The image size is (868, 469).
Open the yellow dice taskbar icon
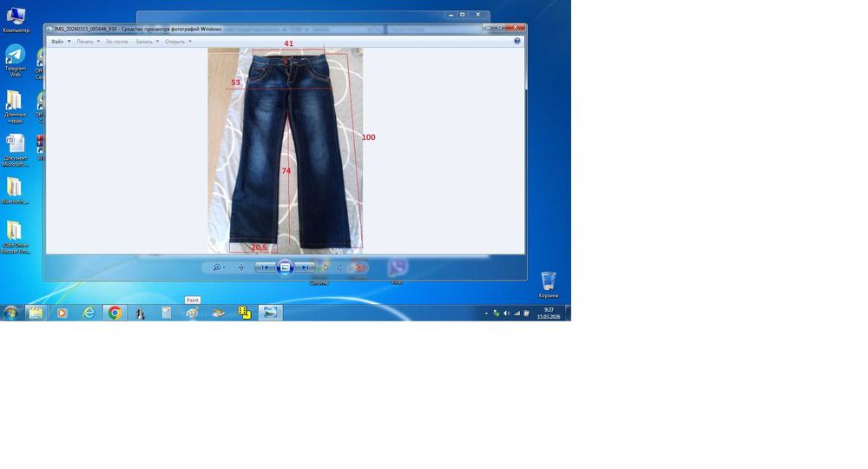click(x=244, y=313)
